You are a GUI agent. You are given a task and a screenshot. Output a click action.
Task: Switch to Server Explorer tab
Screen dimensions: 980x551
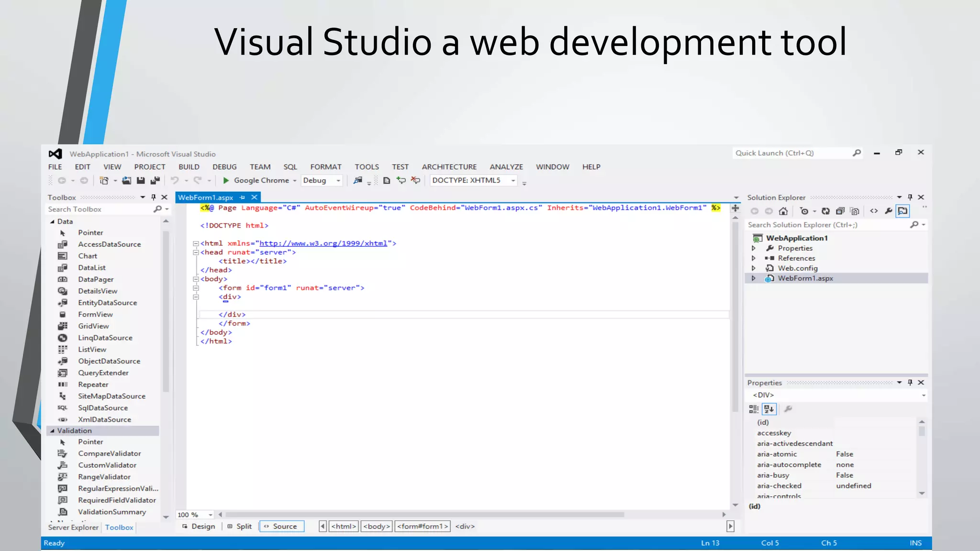[x=73, y=527]
